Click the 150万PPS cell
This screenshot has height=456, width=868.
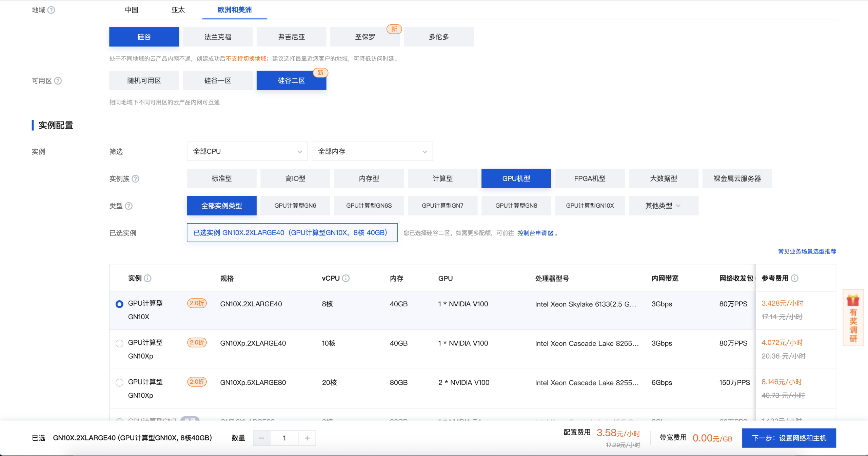[734, 383]
